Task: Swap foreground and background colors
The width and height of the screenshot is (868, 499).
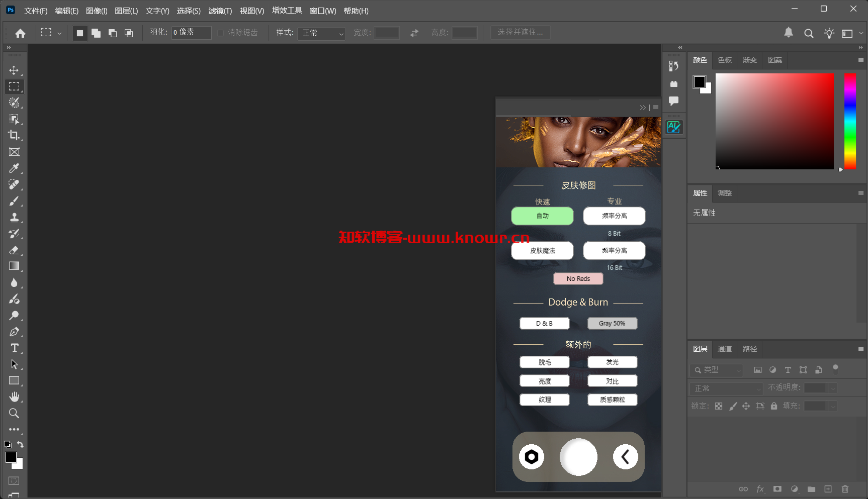Action: click(20, 445)
